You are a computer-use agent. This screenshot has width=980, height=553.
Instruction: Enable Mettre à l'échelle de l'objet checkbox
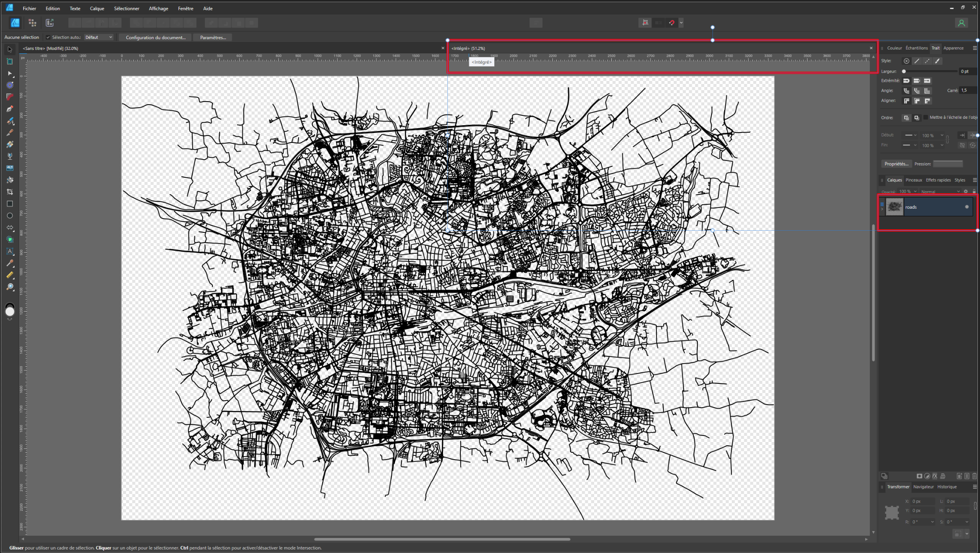point(926,117)
